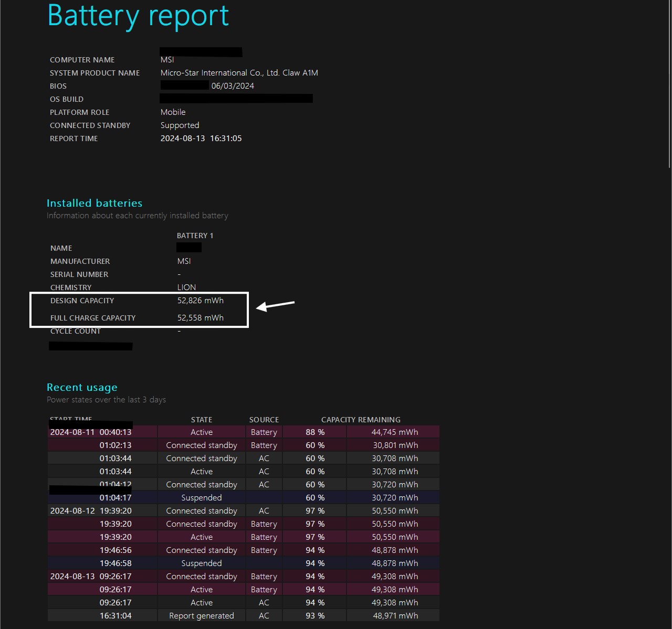
Task: Click the 19:46:56 start time cell
Action: [115, 550]
